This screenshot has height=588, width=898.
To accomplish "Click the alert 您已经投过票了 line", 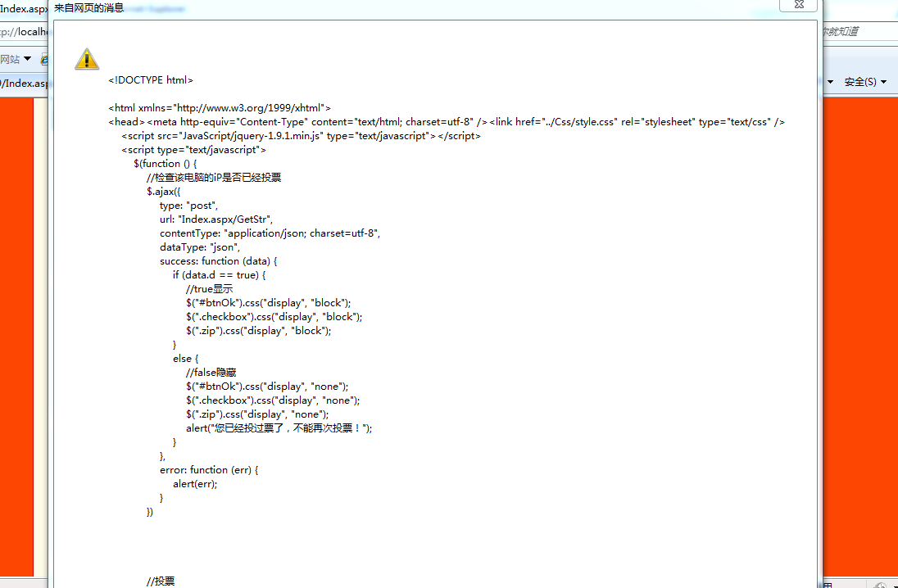I will pyautogui.click(x=279, y=427).
